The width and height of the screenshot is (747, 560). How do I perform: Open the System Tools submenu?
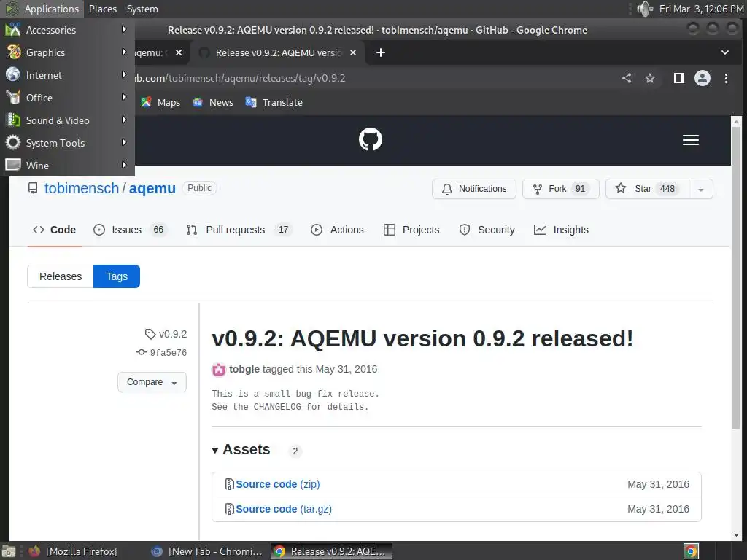(67, 143)
